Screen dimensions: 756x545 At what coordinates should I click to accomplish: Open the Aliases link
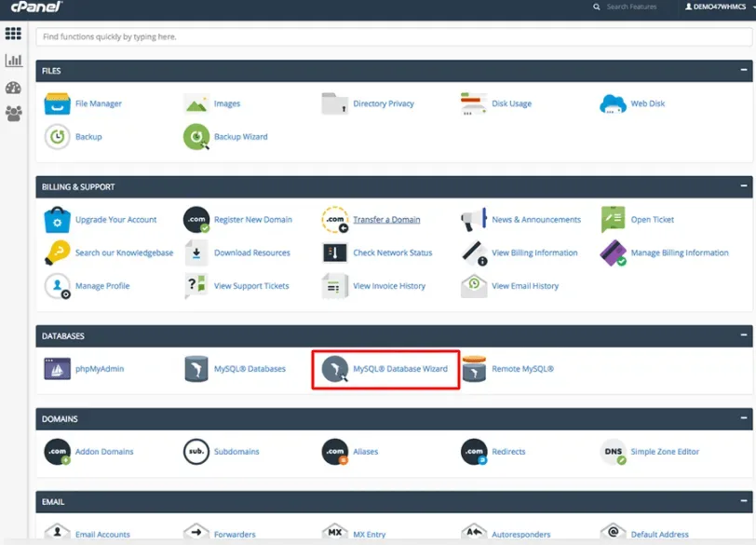(366, 452)
